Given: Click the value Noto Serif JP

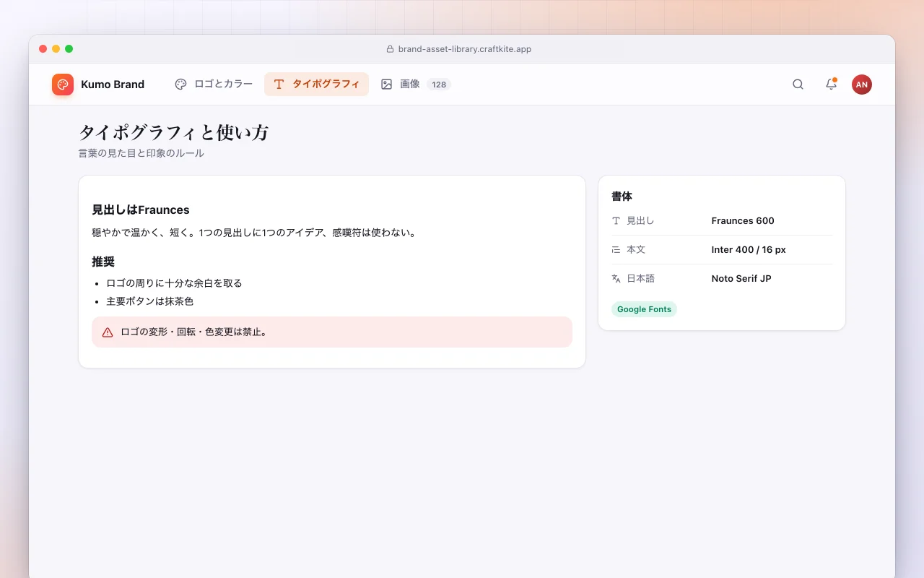Looking at the screenshot, I should tap(741, 279).
